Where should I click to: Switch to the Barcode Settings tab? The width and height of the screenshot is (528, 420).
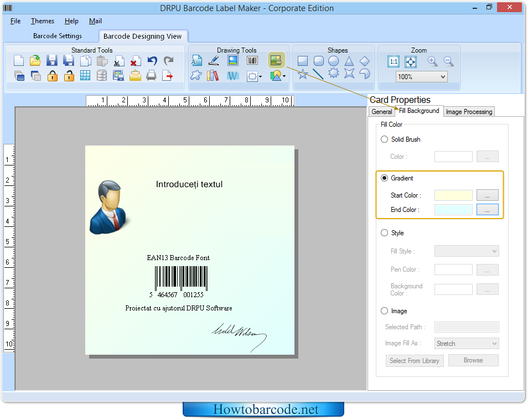58,36
